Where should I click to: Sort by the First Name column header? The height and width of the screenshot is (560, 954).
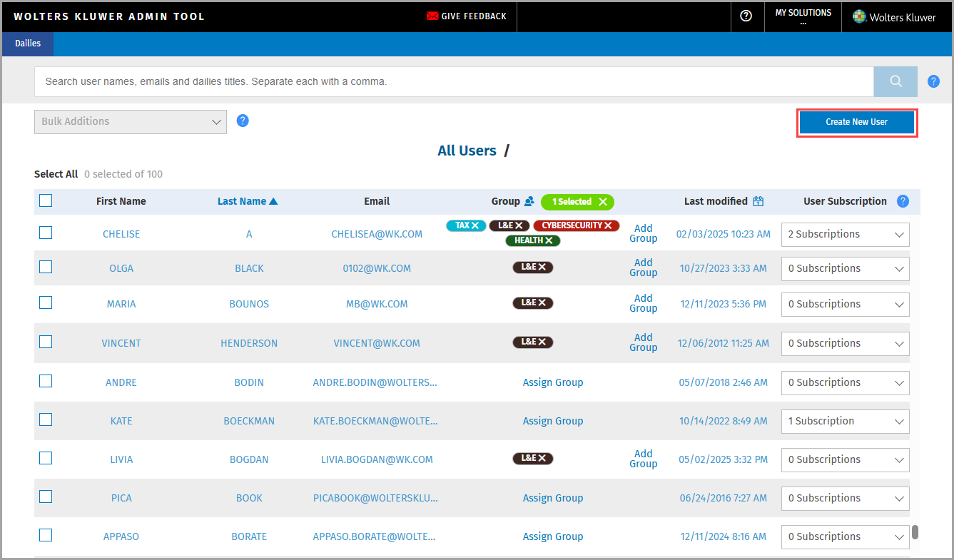click(x=121, y=201)
